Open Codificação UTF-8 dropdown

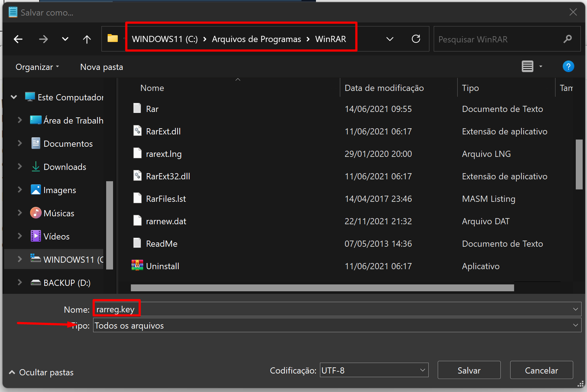pyautogui.click(x=374, y=370)
